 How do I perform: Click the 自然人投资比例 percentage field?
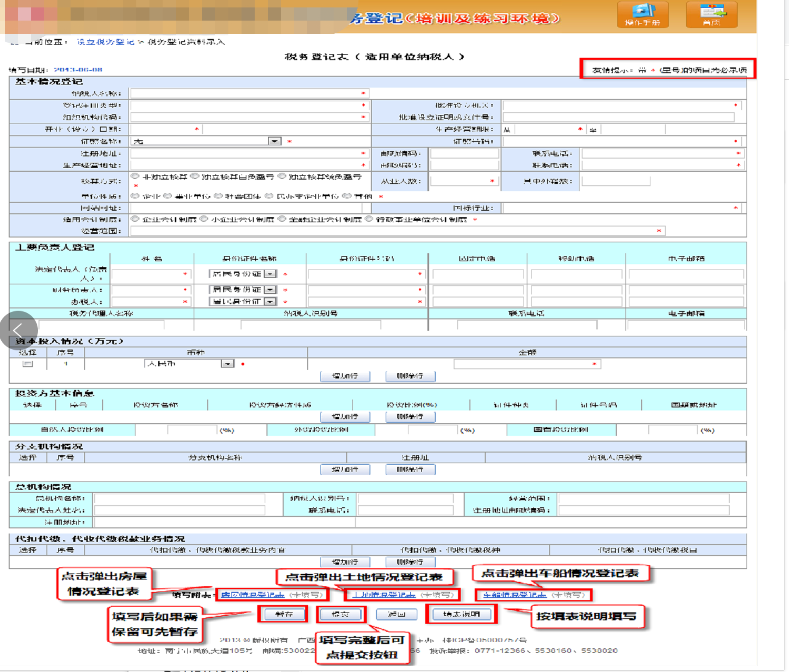pyautogui.click(x=192, y=430)
